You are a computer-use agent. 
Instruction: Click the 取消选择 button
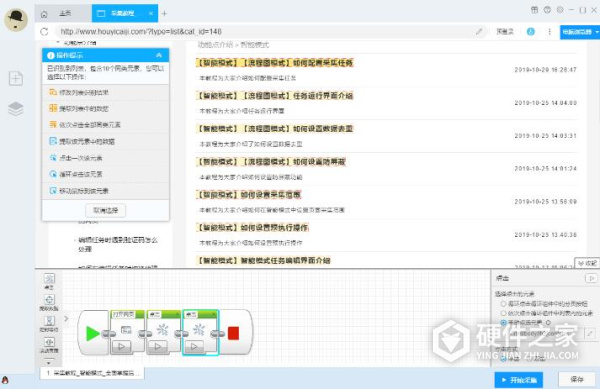[105, 210]
